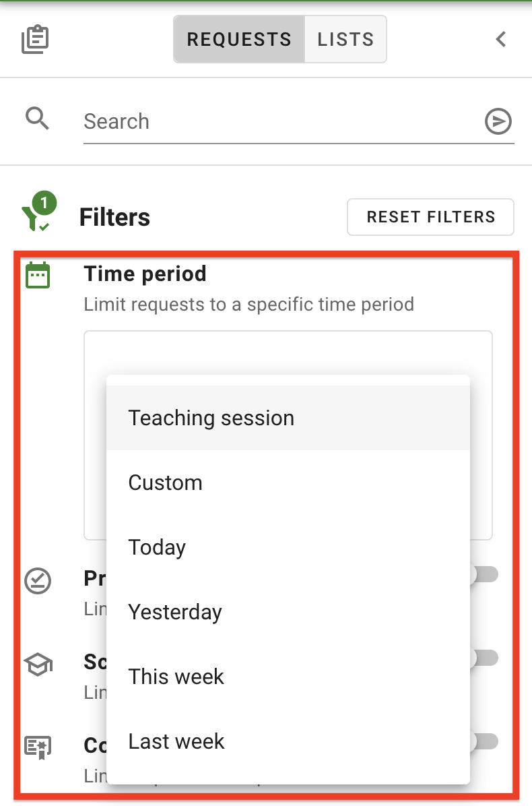Select Yesterday as the time period
Image resolution: width=532 pixels, height=806 pixels.
[175, 612]
